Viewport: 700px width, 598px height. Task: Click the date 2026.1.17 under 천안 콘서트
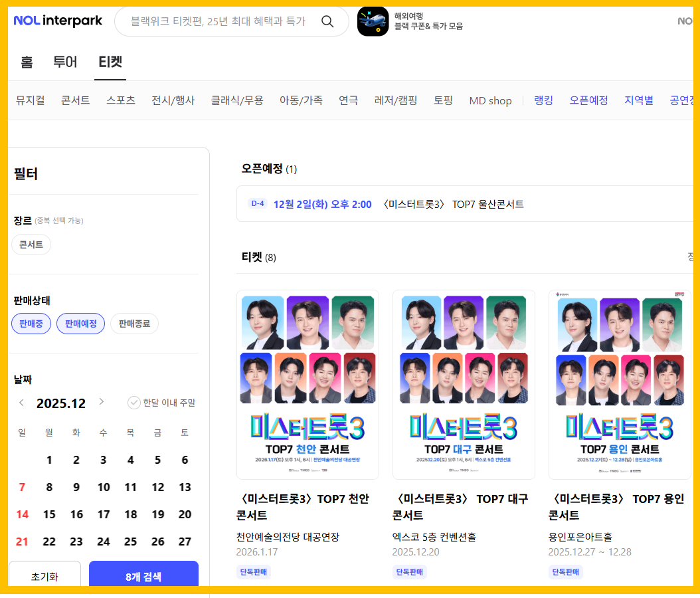click(x=257, y=552)
